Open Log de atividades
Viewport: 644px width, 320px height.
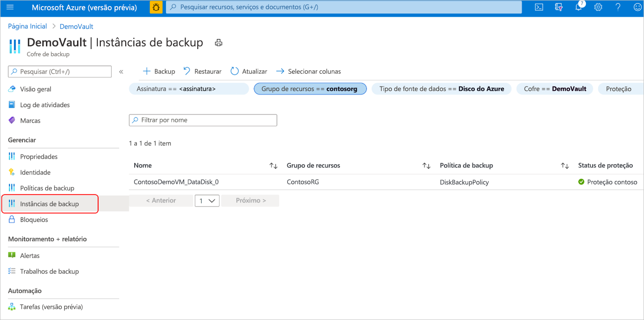click(45, 105)
